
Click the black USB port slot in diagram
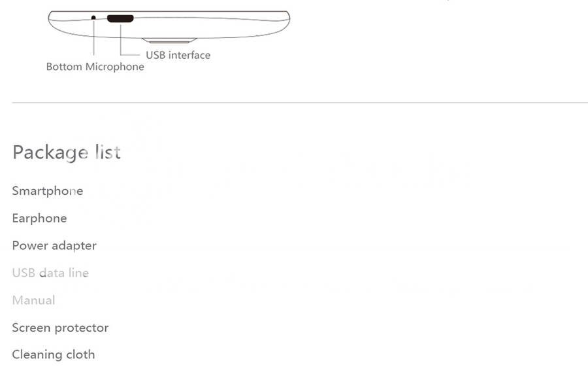(x=120, y=18)
